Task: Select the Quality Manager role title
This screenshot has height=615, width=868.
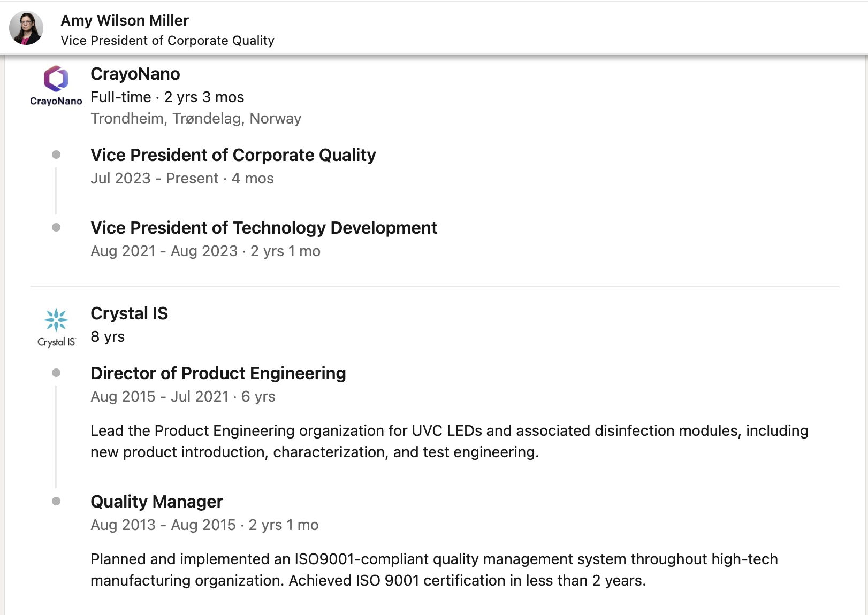Action: coord(157,502)
